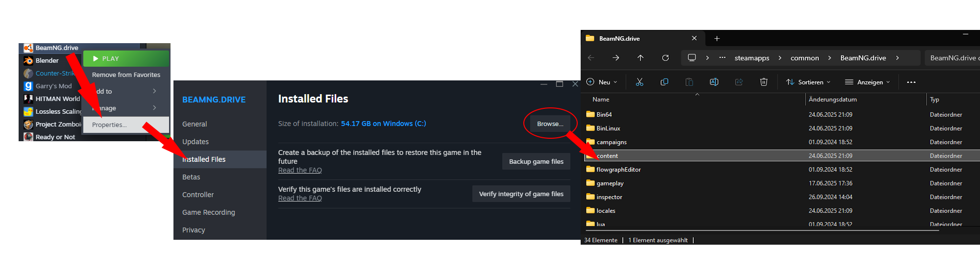Click the Garry's Mod icon in library list
The image size is (980, 254).
pos(28,86)
